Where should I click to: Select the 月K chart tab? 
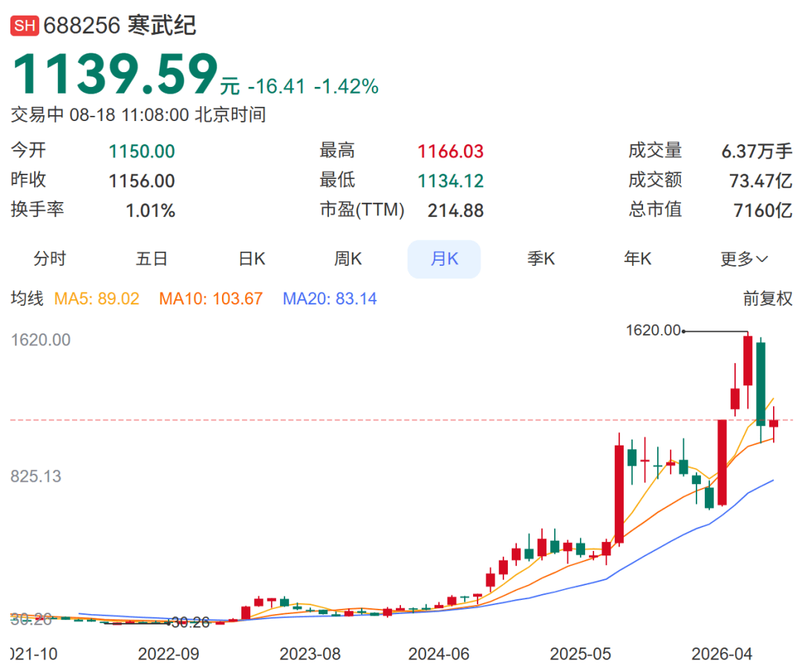point(444,259)
